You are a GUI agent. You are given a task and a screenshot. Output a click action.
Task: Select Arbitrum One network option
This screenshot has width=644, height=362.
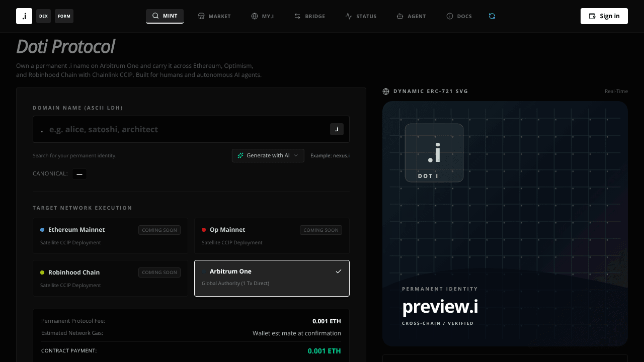click(272, 278)
